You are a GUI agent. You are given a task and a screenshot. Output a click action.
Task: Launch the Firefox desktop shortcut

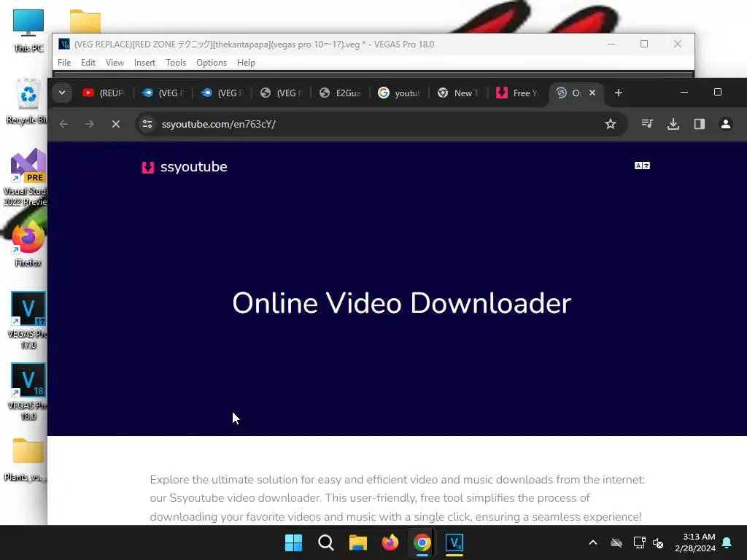28,244
